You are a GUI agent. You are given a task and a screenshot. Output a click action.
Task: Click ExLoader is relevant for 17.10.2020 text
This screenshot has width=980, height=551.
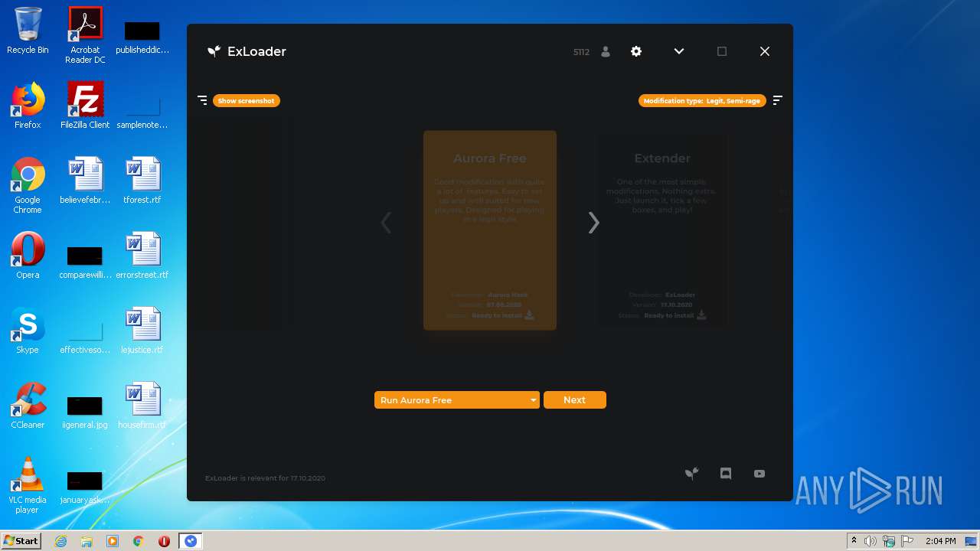265,478
